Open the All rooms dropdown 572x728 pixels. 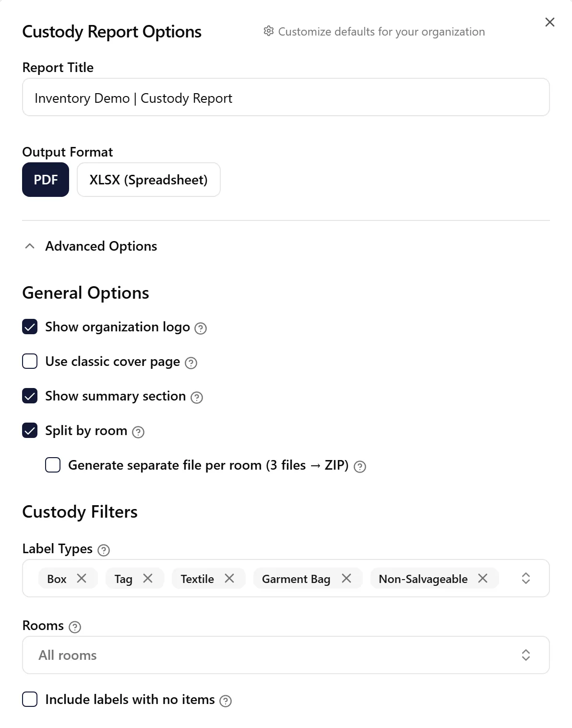[286, 655]
